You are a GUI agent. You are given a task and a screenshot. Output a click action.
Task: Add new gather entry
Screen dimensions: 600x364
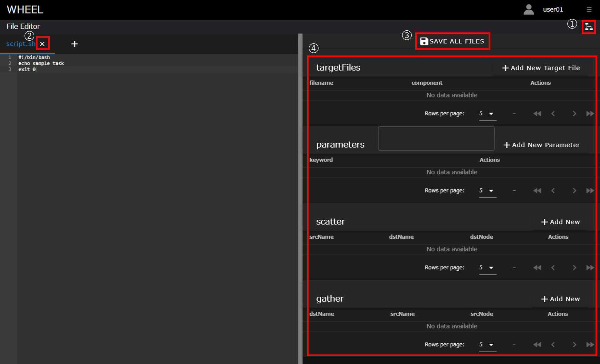[x=560, y=299]
